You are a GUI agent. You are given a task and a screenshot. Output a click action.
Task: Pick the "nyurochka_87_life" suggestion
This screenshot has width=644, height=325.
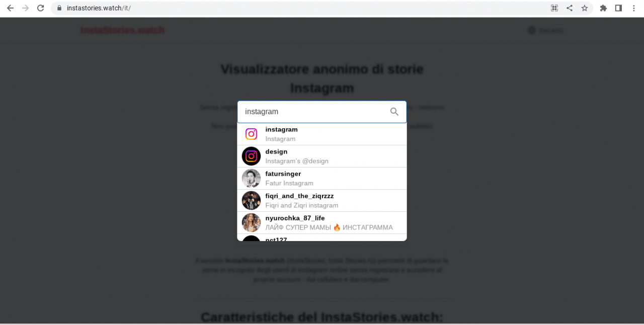tap(322, 222)
